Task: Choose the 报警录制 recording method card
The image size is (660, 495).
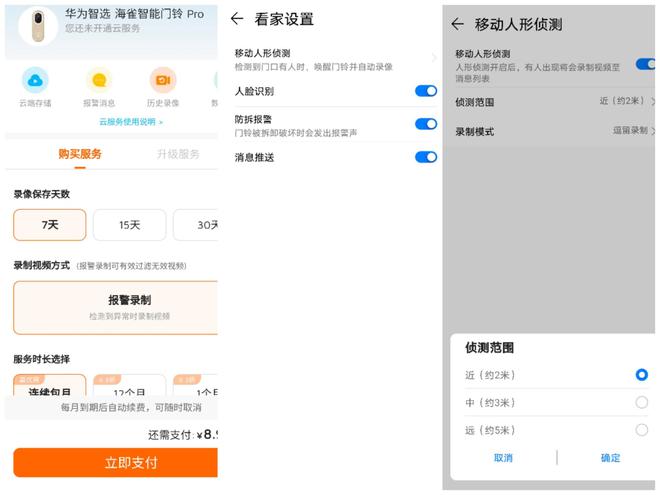Action: (116, 308)
